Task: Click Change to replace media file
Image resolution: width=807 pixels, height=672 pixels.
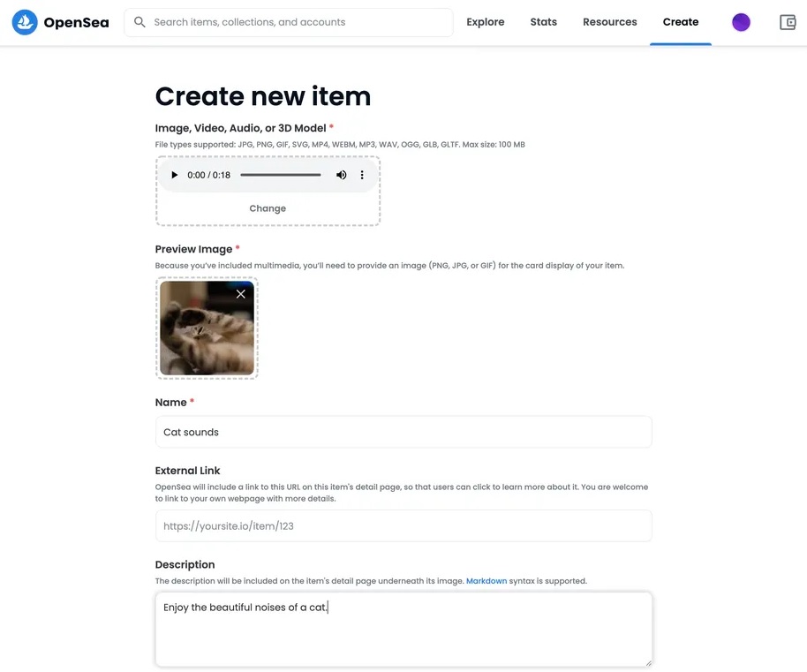Action: coord(268,208)
